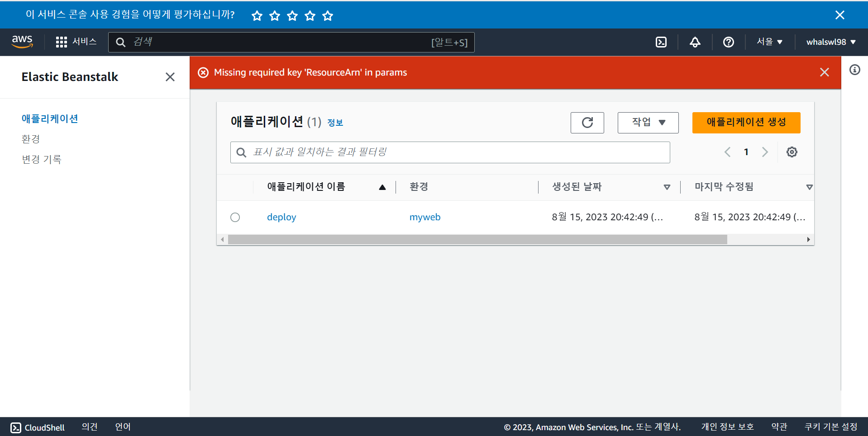Click the horizontal scrollbar thumb of the table
Image resolution: width=868 pixels, height=436 pixels.
point(477,240)
